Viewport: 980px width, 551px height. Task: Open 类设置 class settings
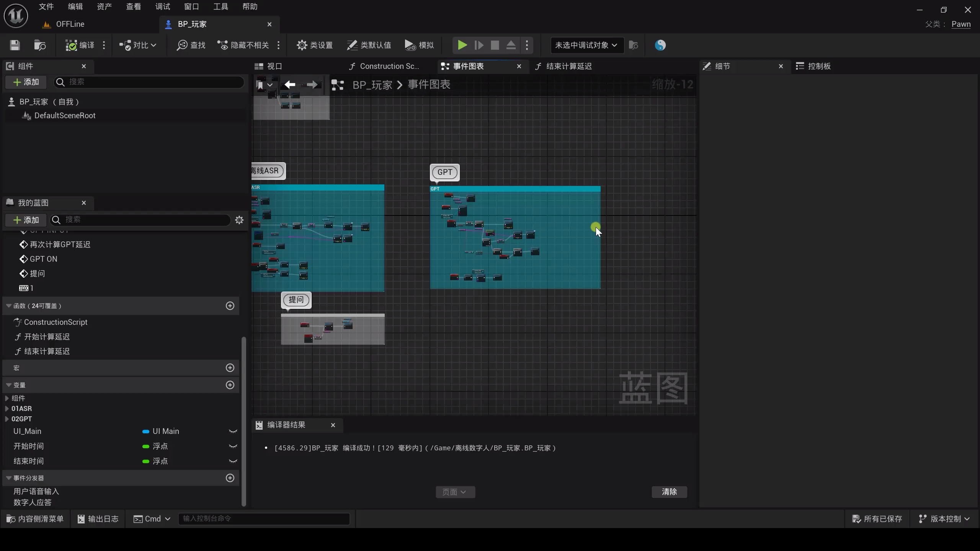[314, 45]
